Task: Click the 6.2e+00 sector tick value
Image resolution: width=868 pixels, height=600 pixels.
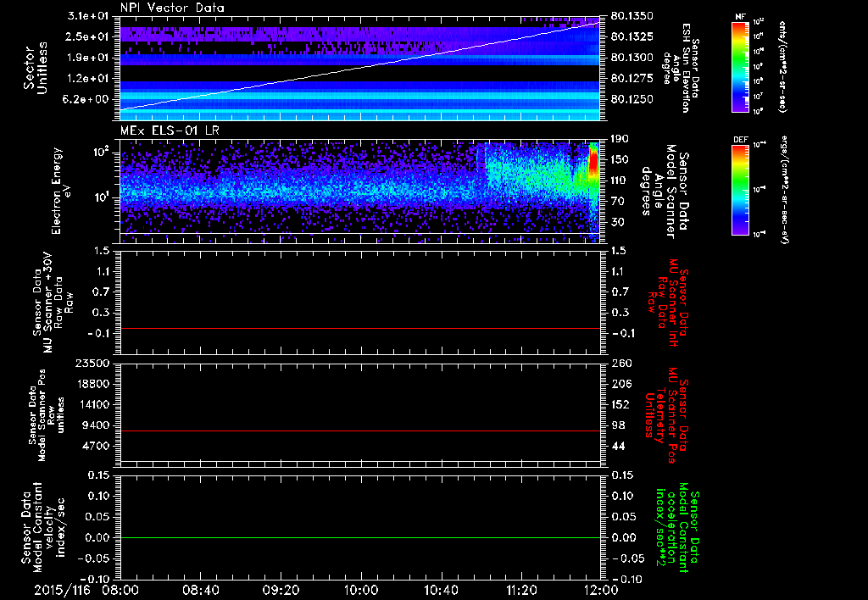Action: click(x=87, y=99)
